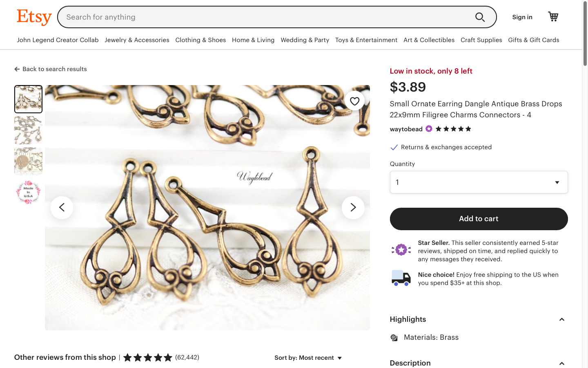Open Jewelry & Accessories category
588x368 pixels.
click(137, 40)
